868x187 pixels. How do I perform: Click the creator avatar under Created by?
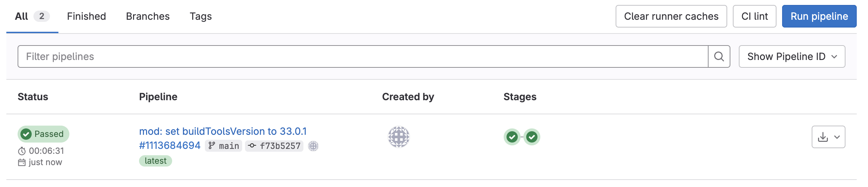(x=399, y=137)
